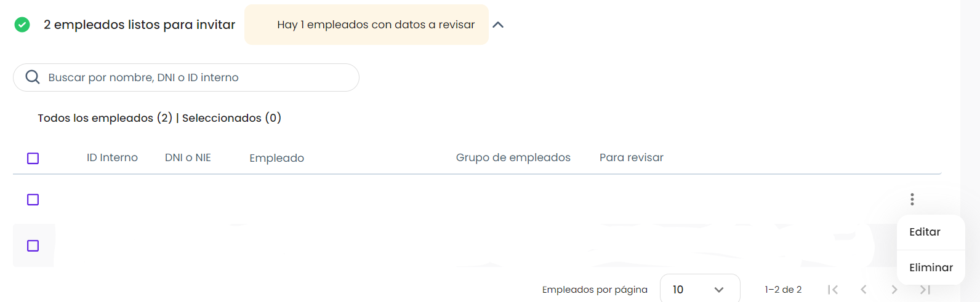Check the first employee row checkbox
The height and width of the screenshot is (302, 980).
point(33,200)
